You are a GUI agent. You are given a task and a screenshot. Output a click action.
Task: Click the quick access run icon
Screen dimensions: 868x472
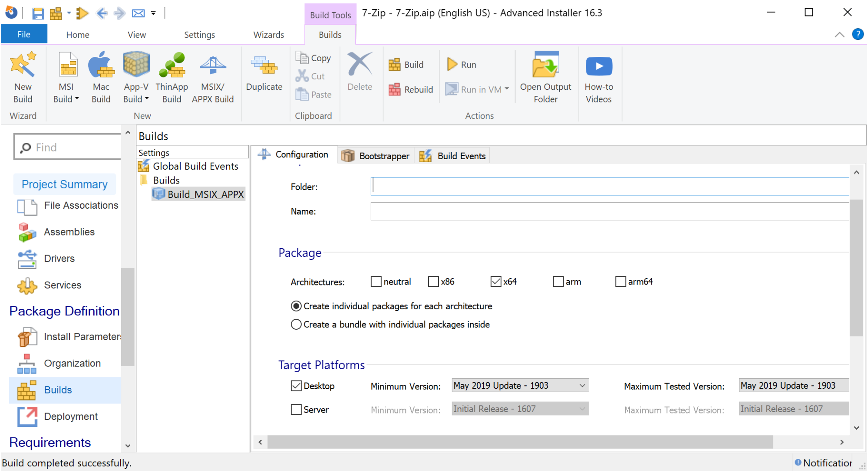click(x=82, y=13)
